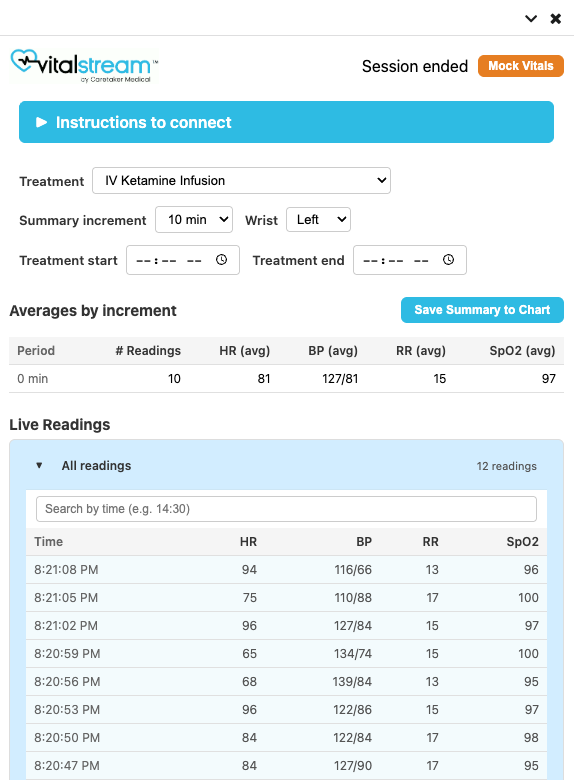Click the Period column header
This screenshot has width=574, height=780.
click(x=36, y=351)
